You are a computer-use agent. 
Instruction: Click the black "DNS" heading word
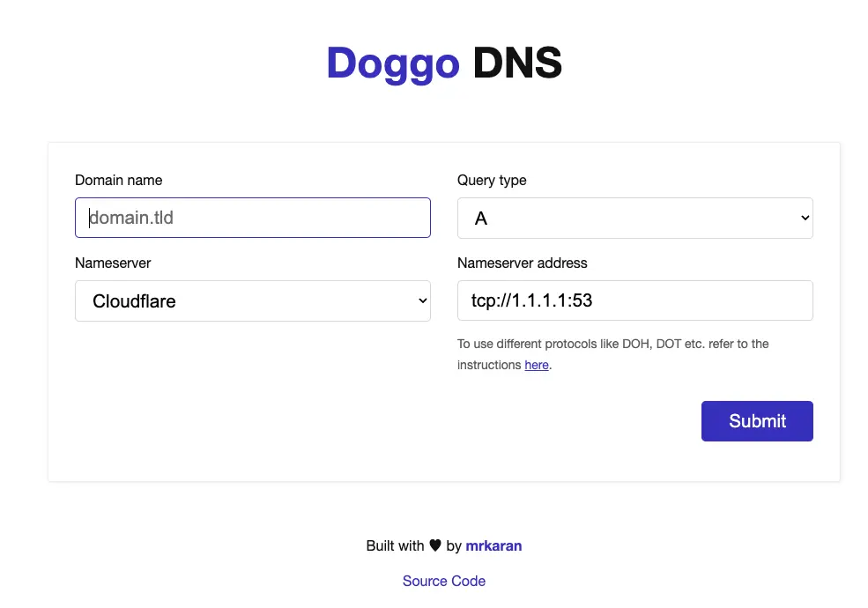(517, 63)
